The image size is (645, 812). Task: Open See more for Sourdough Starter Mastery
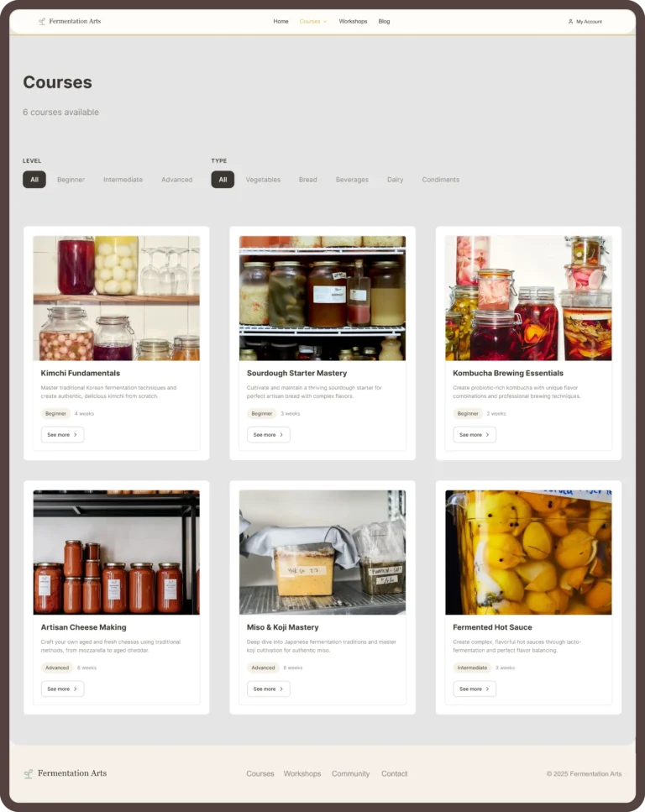tap(269, 435)
